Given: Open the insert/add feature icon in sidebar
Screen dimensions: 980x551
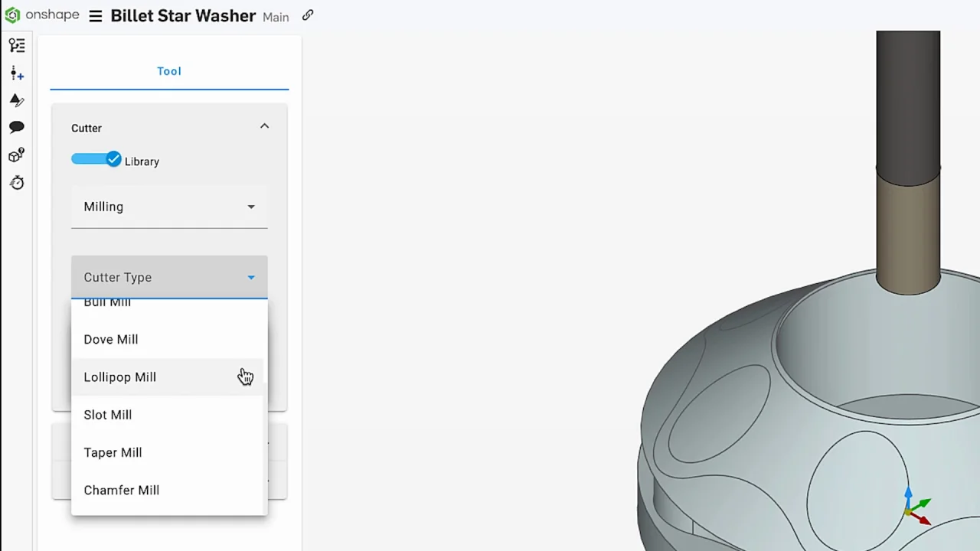Looking at the screenshot, I should coord(17,73).
